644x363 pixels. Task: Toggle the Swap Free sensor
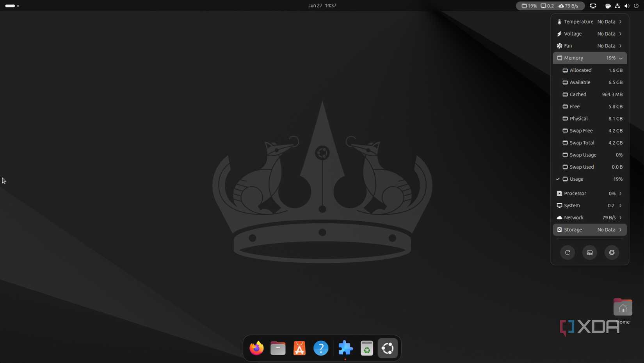pyautogui.click(x=590, y=131)
